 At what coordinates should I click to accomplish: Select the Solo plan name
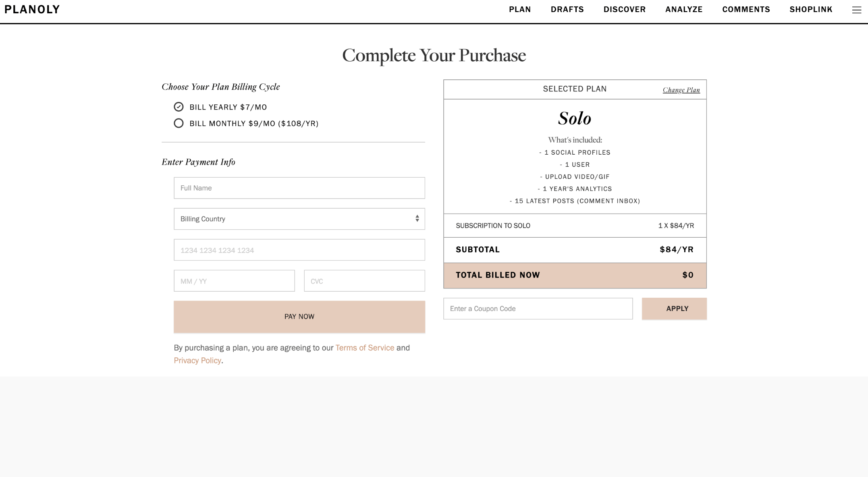tap(575, 118)
